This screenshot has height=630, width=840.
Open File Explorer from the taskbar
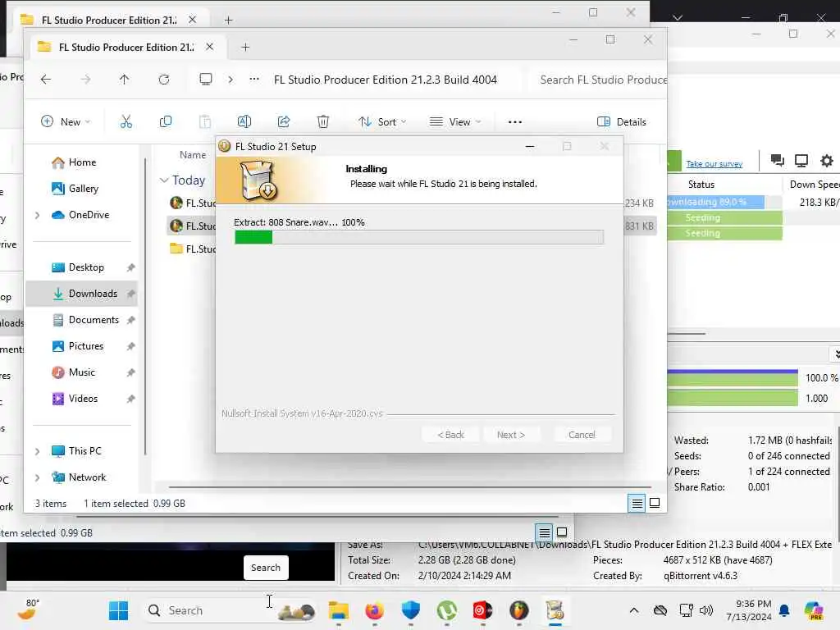(x=339, y=610)
